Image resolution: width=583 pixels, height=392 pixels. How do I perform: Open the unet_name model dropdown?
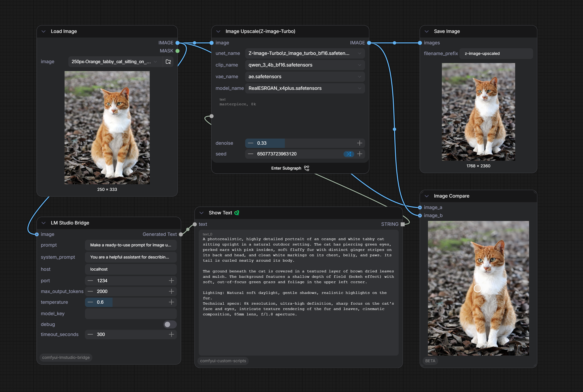(x=305, y=53)
